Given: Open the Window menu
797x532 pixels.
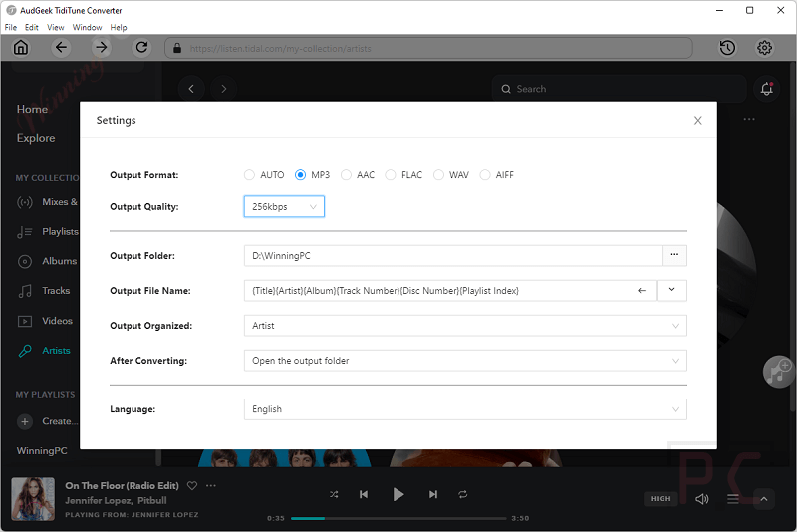Looking at the screenshot, I should 87,28.
